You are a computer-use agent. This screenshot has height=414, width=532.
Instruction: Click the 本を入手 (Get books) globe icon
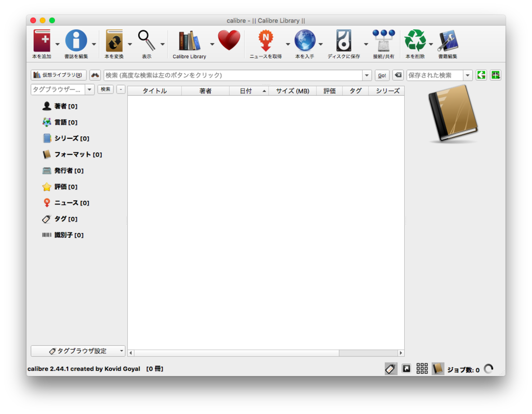point(304,41)
